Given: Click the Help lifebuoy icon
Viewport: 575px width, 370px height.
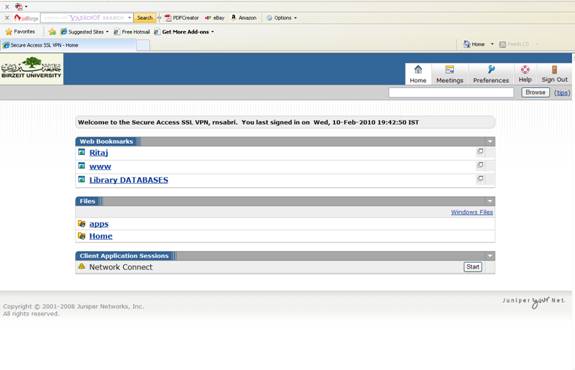Looking at the screenshot, I should pyautogui.click(x=525, y=69).
